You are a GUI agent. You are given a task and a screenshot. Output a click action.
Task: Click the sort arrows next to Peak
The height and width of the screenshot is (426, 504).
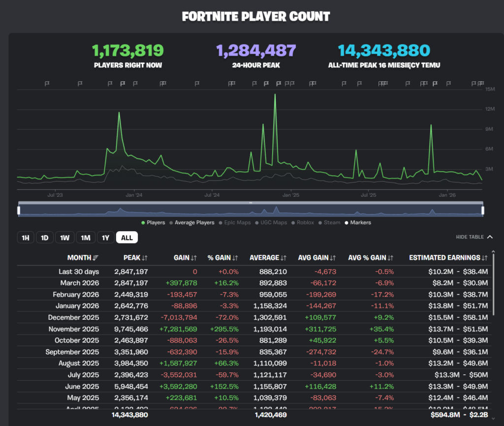pyautogui.click(x=145, y=258)
